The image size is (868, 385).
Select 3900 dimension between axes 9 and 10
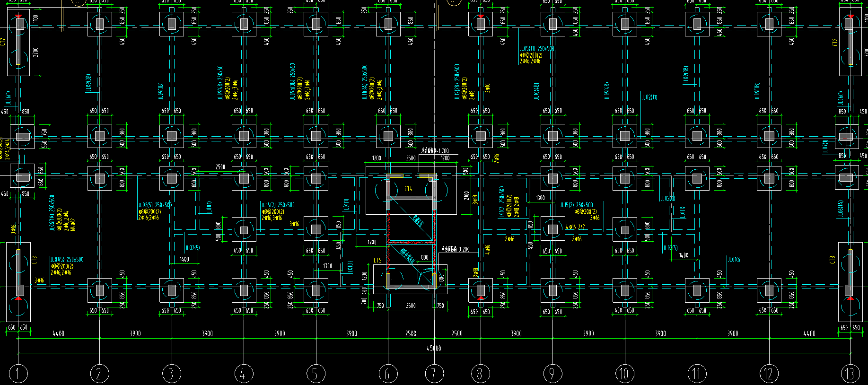588,333
